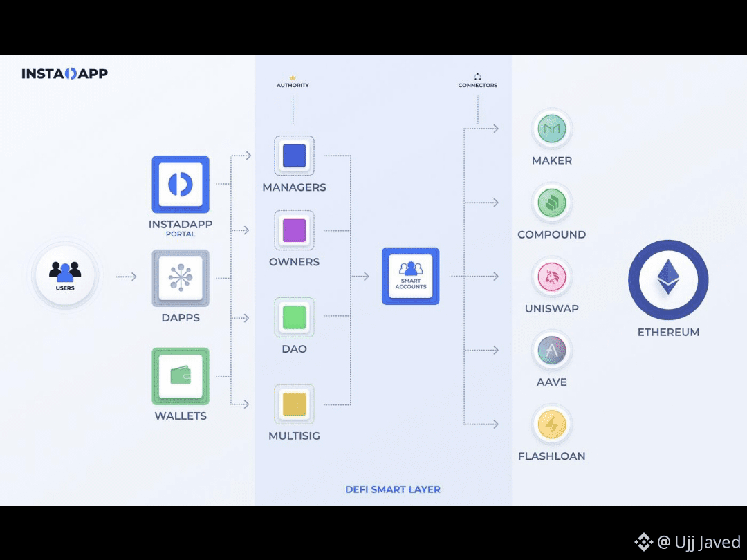
Task: Click the green DAO square icon
Action: point(295,317)
